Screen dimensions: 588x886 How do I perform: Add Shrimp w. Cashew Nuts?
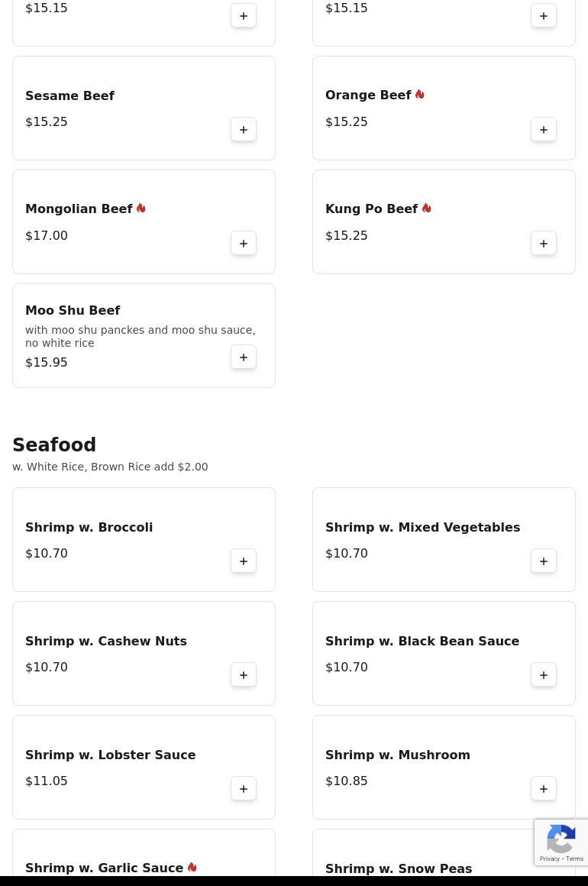[244, 675]
